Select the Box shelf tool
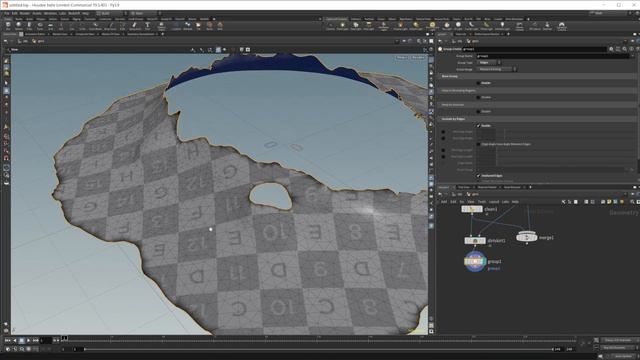Viewport: 640px width, 360px height. click(8, 26)
